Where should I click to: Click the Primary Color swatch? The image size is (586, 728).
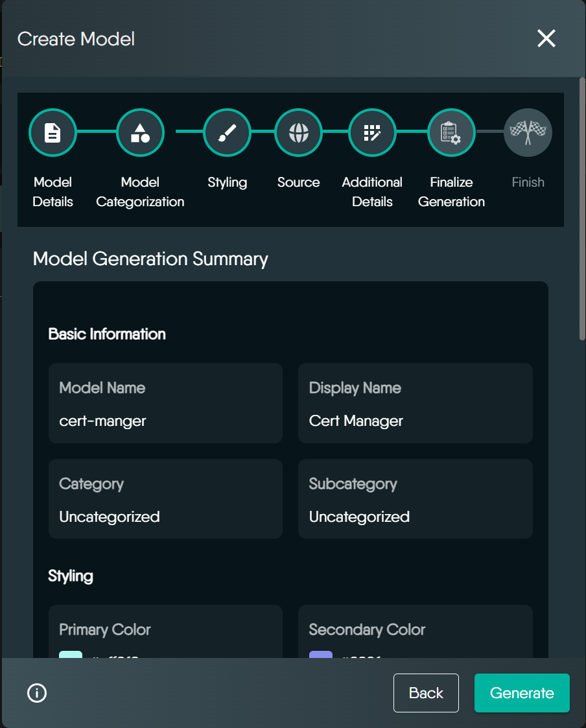click(71, 655)
